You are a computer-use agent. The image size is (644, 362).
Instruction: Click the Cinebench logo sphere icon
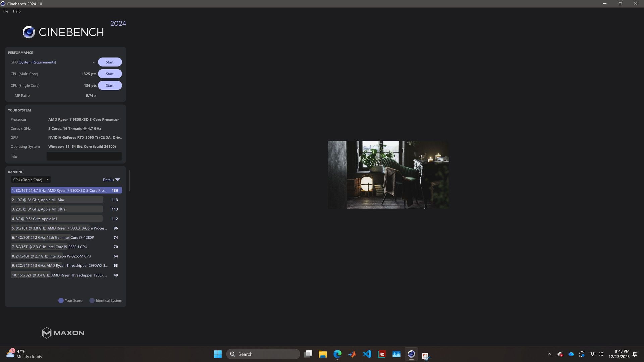(29, 32)
